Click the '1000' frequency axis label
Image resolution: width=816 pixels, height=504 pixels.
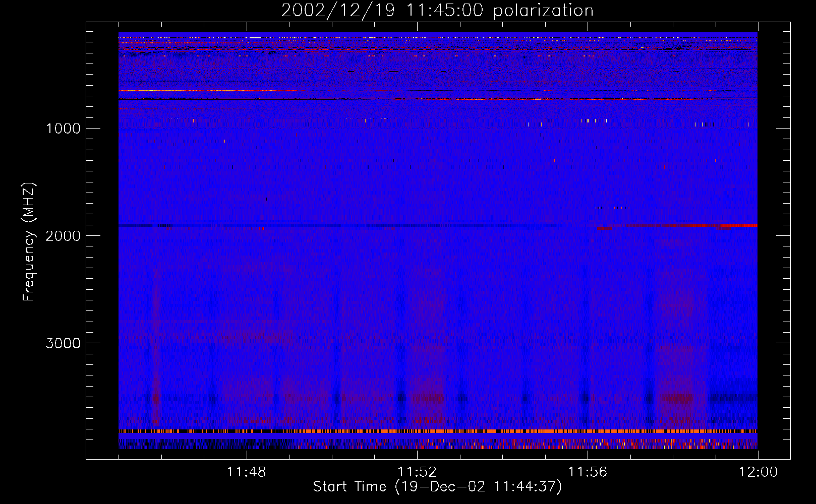63,129
